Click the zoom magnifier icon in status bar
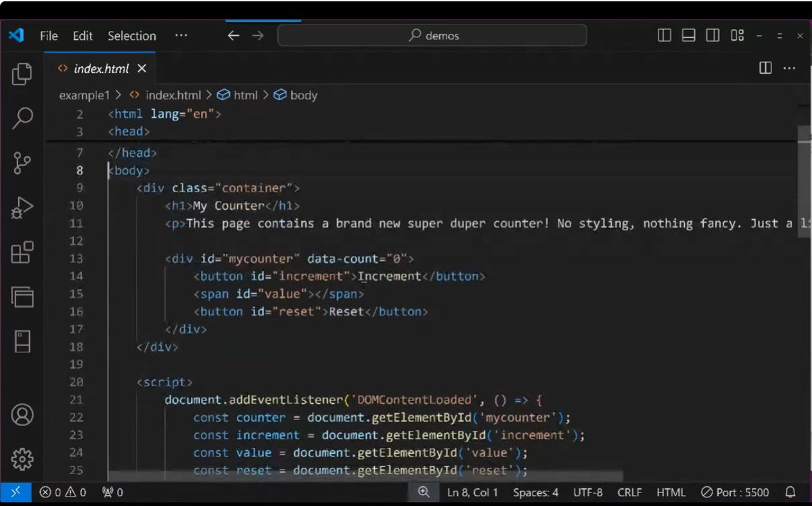 point(424,492)
